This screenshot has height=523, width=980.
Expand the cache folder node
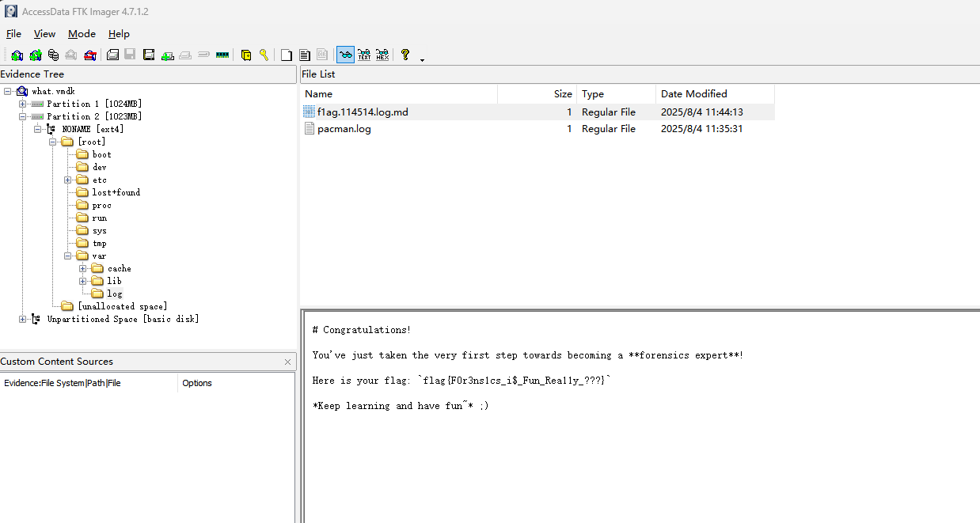click(x=83, y=269)
